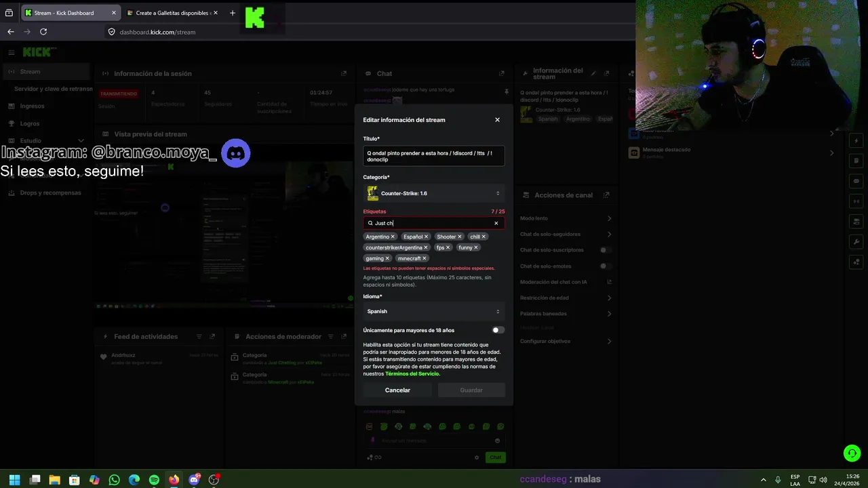The width and height of the screenshot is (868, 488).
Task: Clear the Etiquetas search field text
Action: [496, 223]
